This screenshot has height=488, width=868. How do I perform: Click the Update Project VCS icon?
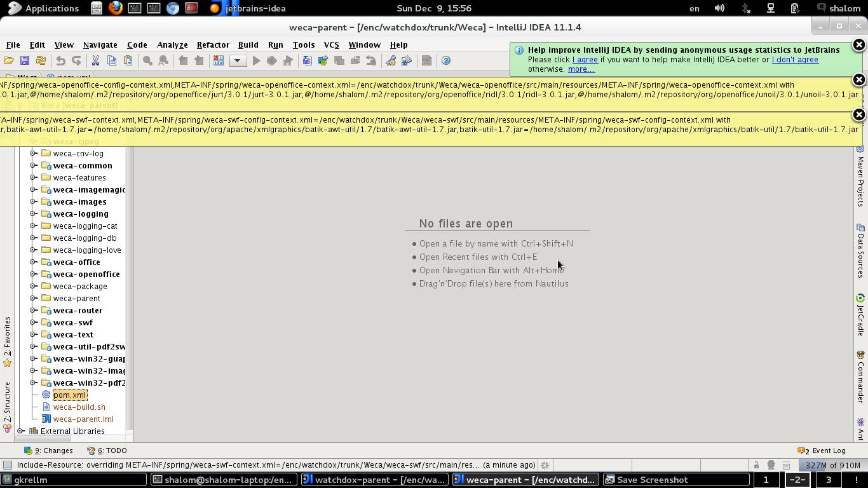[307, 60]
